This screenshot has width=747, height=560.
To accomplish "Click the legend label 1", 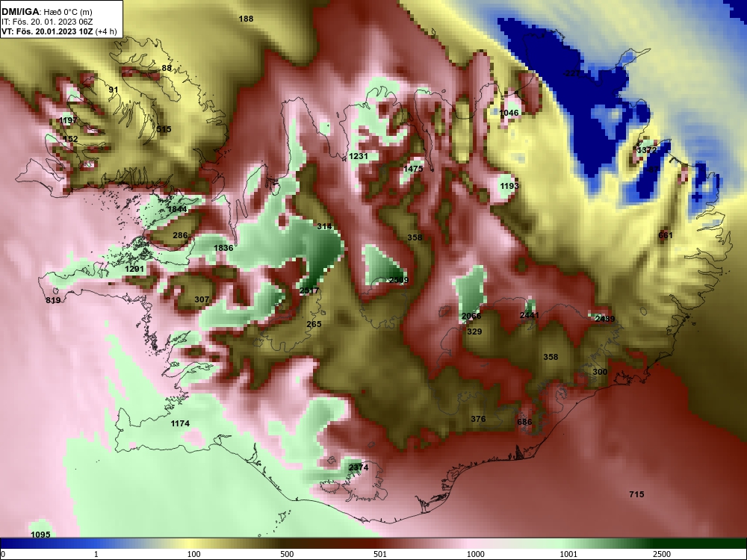I will [x=96, y=554].
